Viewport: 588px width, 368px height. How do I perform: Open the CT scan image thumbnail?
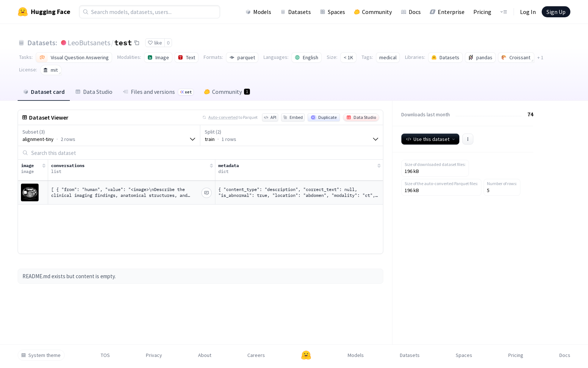point(30,192)
